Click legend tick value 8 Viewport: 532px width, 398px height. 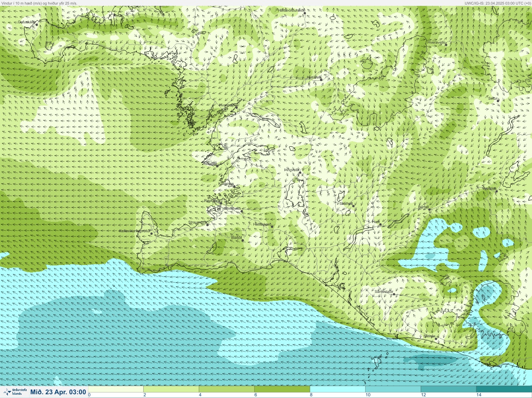tap(311, 395)
